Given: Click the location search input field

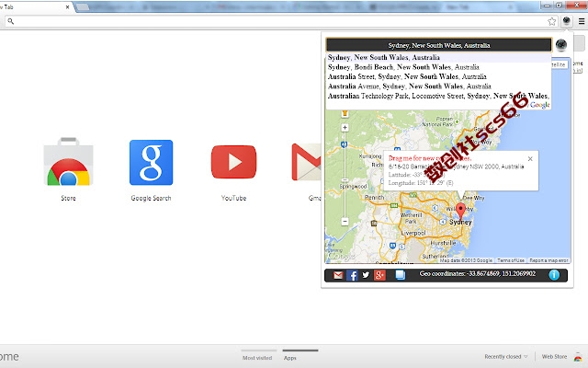Looking at the screenshot, I should (439, 45).
